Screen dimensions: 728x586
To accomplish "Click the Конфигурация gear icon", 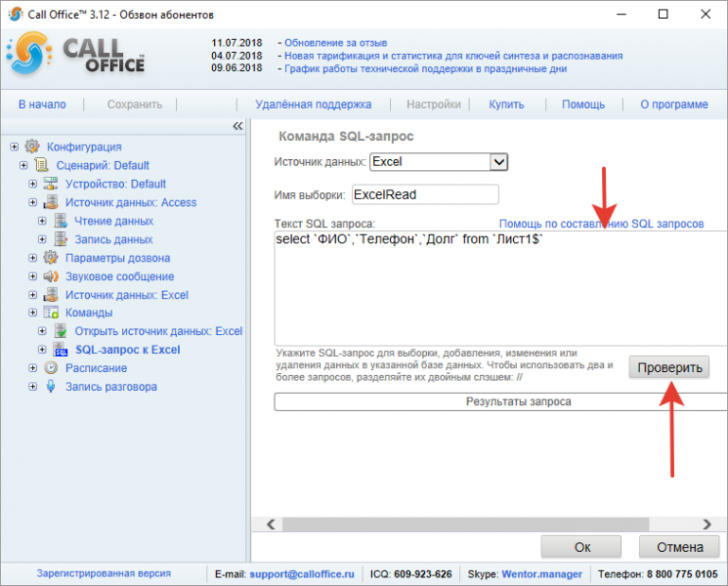I will [32, 146].
